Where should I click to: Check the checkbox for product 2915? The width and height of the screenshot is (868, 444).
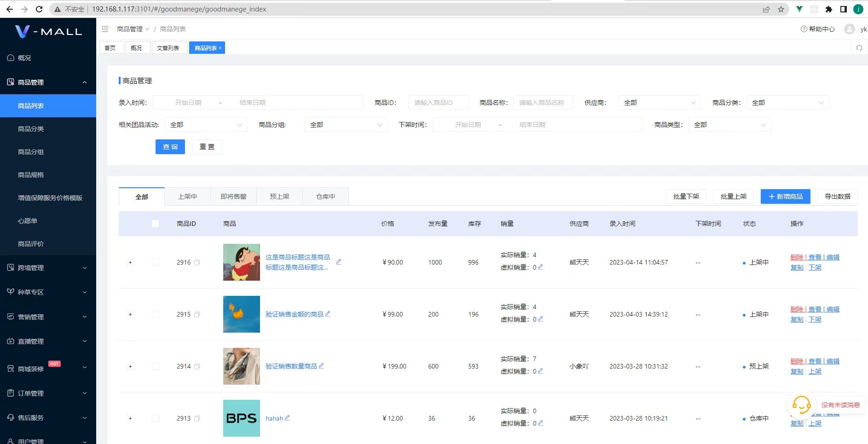pos(156,314)
